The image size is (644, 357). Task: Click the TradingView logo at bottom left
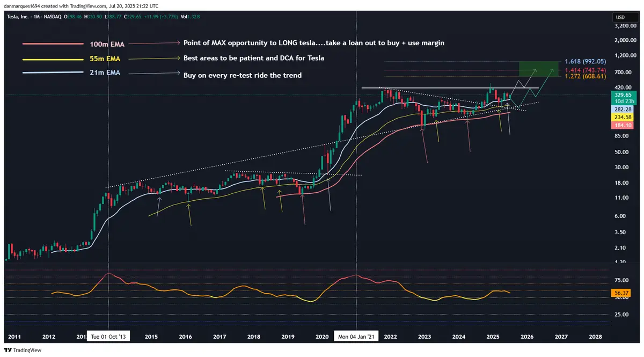click(x=23, y=350)
